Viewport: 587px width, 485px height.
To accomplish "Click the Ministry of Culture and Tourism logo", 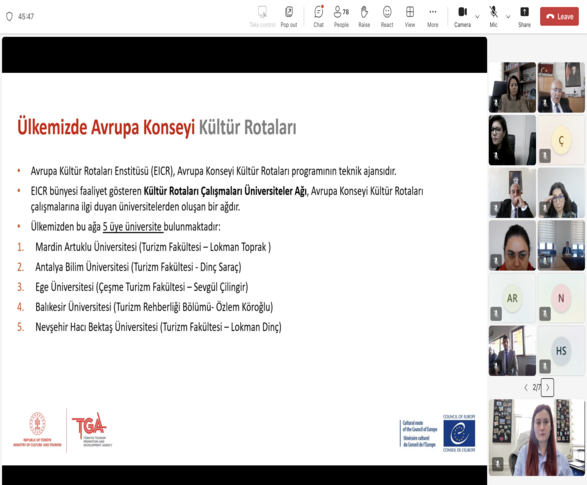I will [x=37, y=430].
